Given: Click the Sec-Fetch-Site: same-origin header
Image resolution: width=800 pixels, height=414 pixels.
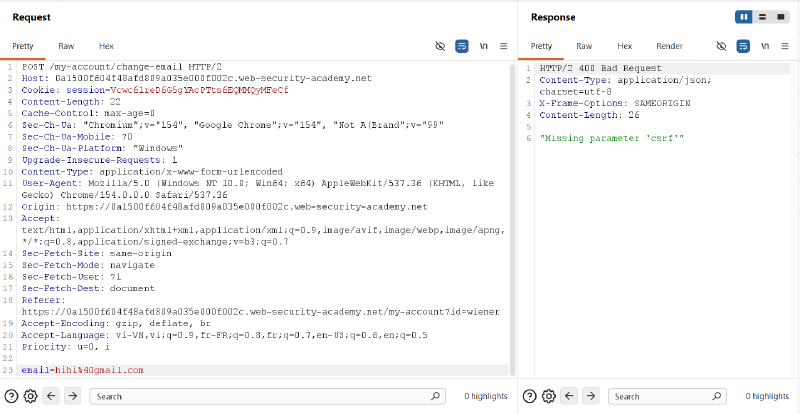Looking at the screenshot, I should (96, 253).
